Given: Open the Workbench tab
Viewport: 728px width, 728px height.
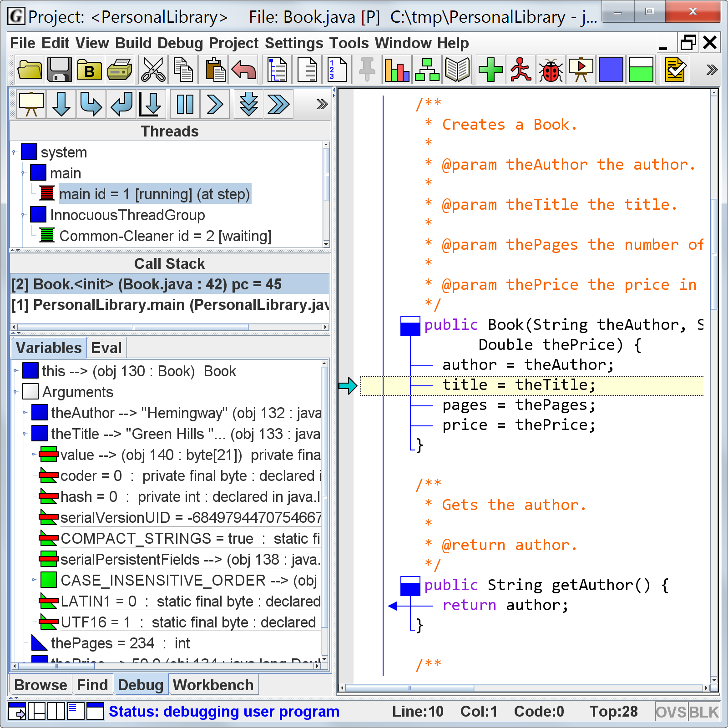Looking at the screenshot, I should (212, 685).
